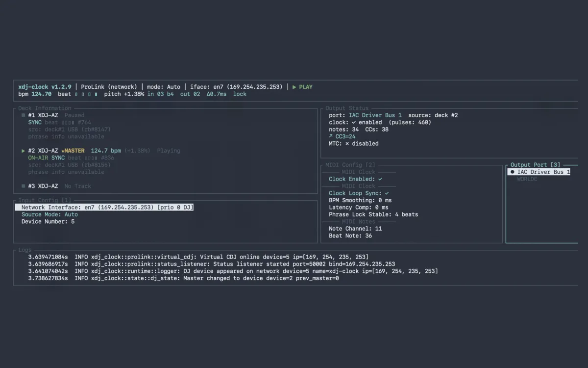Click the × next to MTC disabled
Viewport: 588px width, 368px height.
(347, 144)
